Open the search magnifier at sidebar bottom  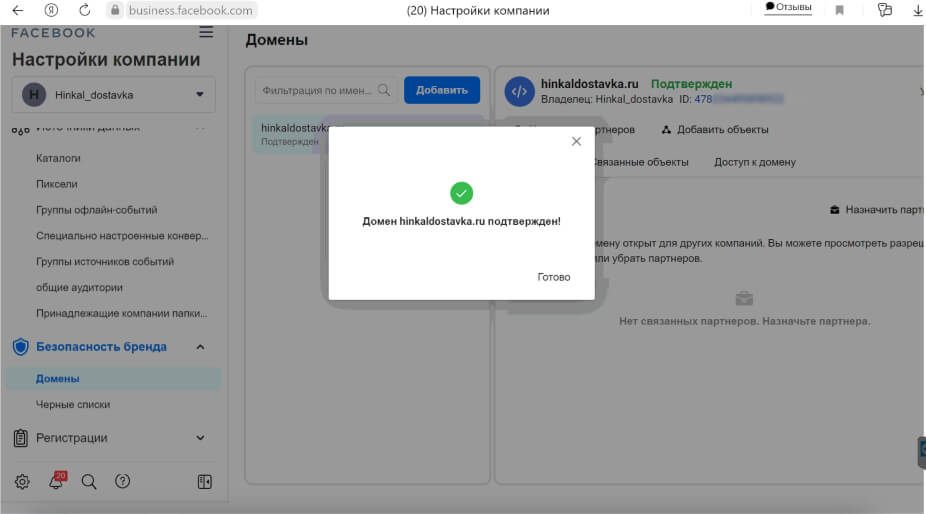point(89,482)
